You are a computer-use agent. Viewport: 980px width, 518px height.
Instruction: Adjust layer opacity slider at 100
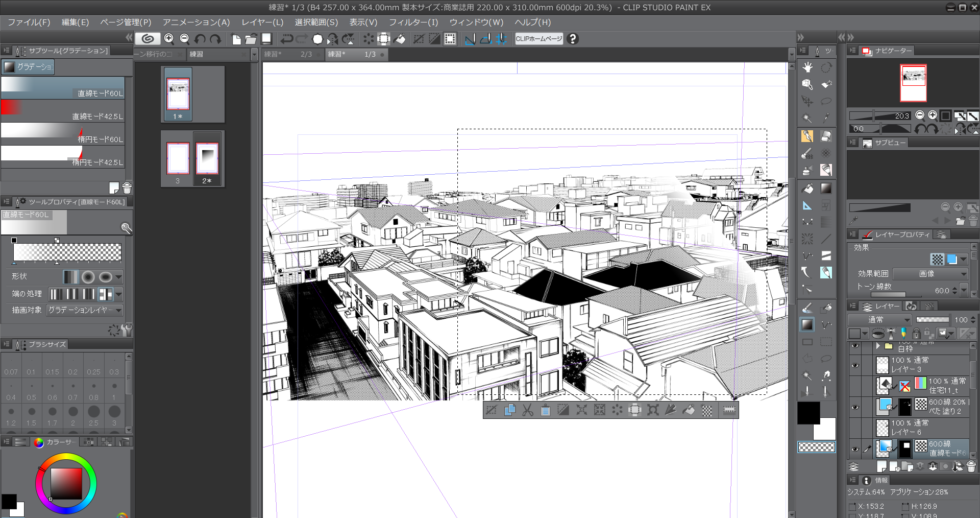(x=933, y=320)
